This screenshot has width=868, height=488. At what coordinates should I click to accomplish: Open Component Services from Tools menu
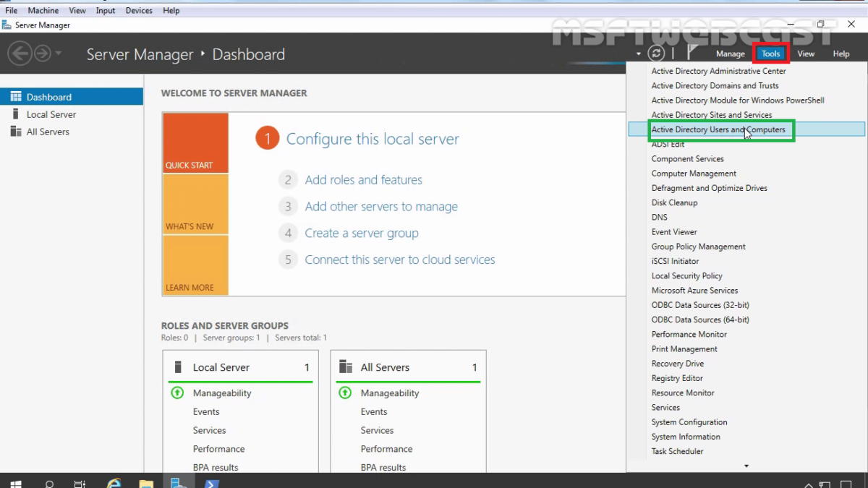(746, 159)
